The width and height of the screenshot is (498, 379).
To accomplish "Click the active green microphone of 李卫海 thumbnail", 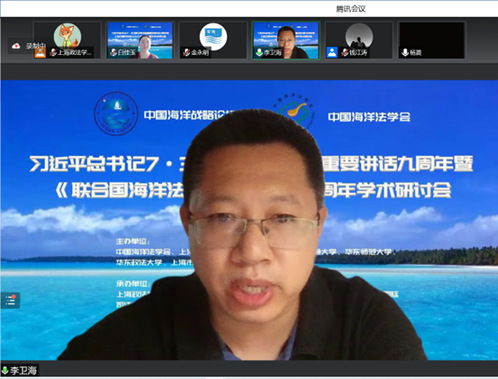I will [259, 52].
